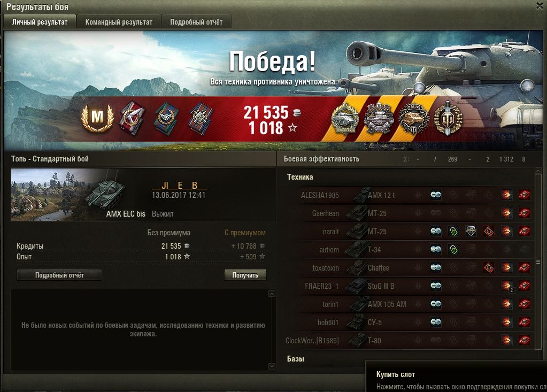Screen dimensions: 547x392
Task: Click the green assist icon in autiom row
Action: pos(453,249)
